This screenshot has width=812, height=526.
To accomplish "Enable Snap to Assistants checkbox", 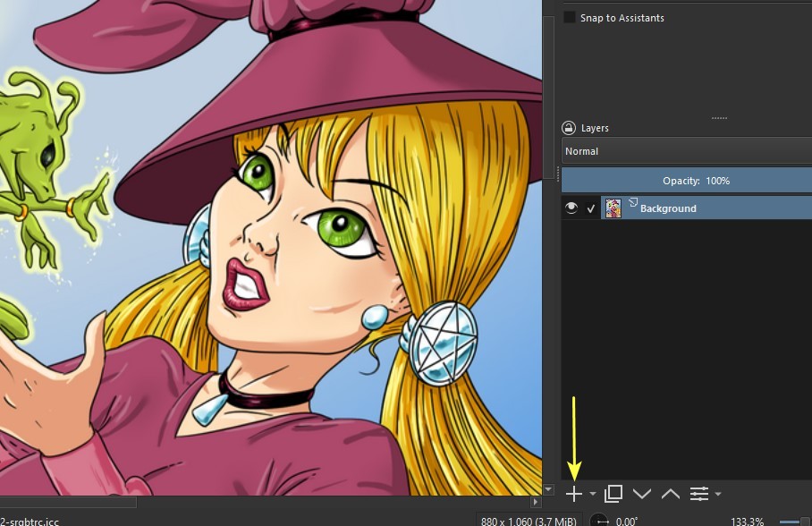I will click(x=569, y=17).
